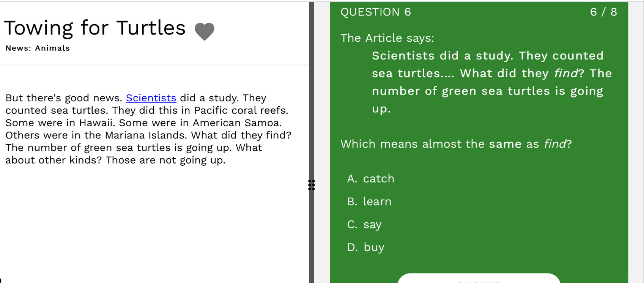This screenshot has height=283, width=644.
Task: Click the Towing for Turtles title
Action: [94, 28]
